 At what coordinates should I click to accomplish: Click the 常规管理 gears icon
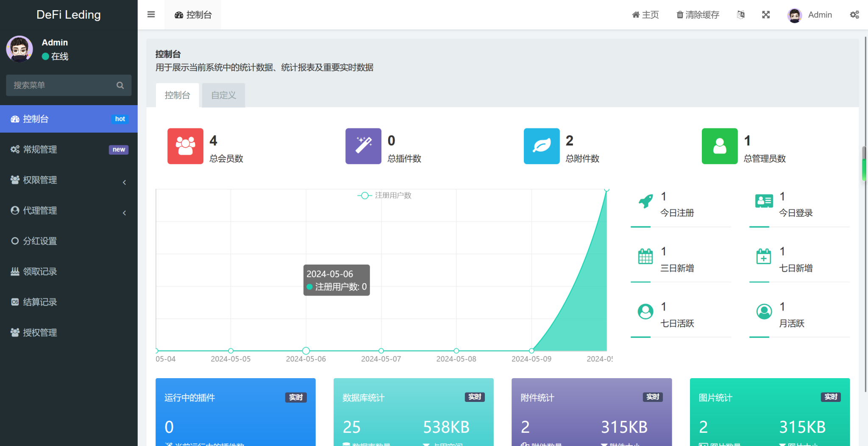[15, 149]
